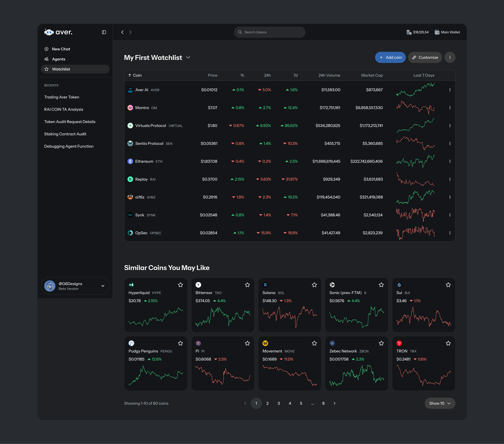Open Mantra row options
504x444 pixels.
click(450, 108)
